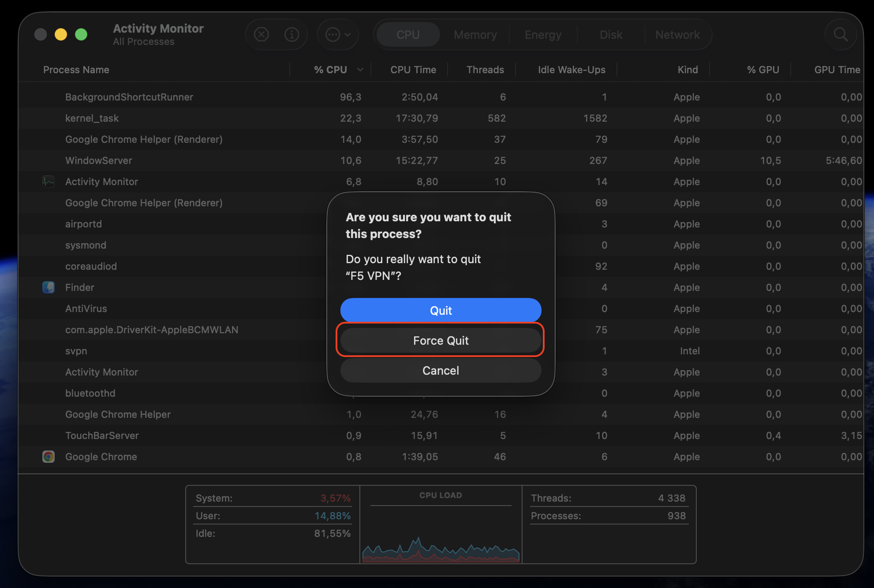Click the System percentage value 3,57%
Screen dimensions: 874x588
[335, 498]
